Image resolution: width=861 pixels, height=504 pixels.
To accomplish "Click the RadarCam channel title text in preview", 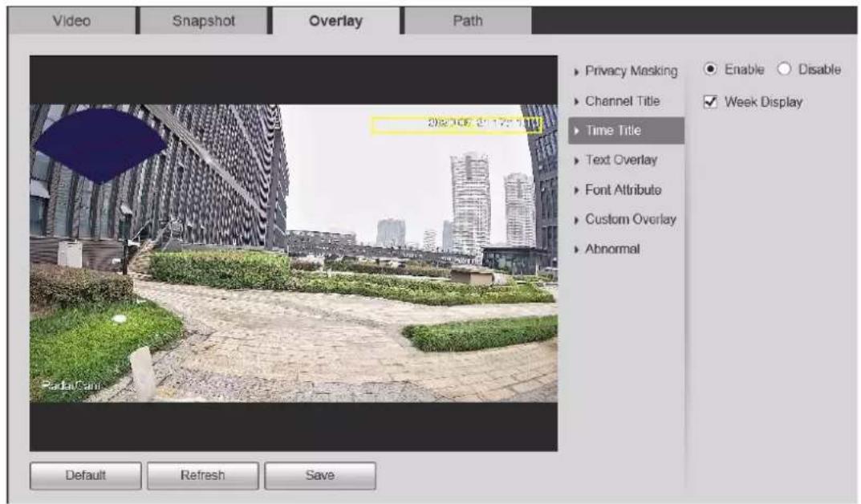I will (71, 385).
